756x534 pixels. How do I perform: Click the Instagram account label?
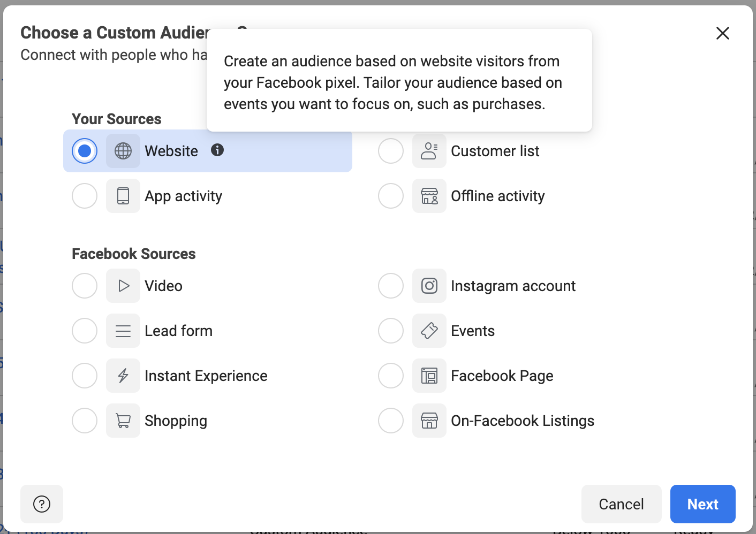pos(513,286)
